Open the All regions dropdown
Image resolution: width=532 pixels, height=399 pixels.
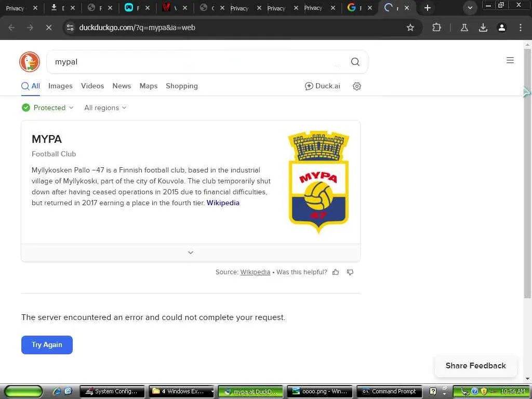(105, 108)
